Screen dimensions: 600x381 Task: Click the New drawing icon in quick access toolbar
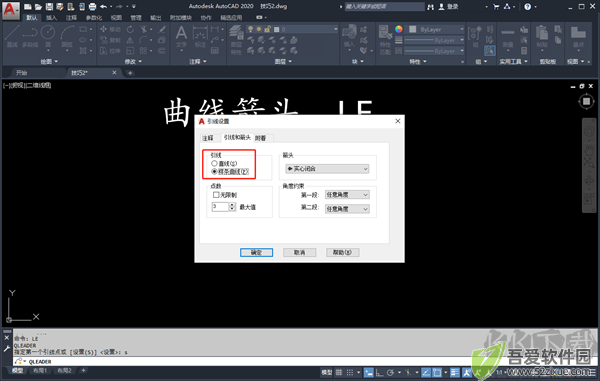pyautogui.click(x=28, y=7)
